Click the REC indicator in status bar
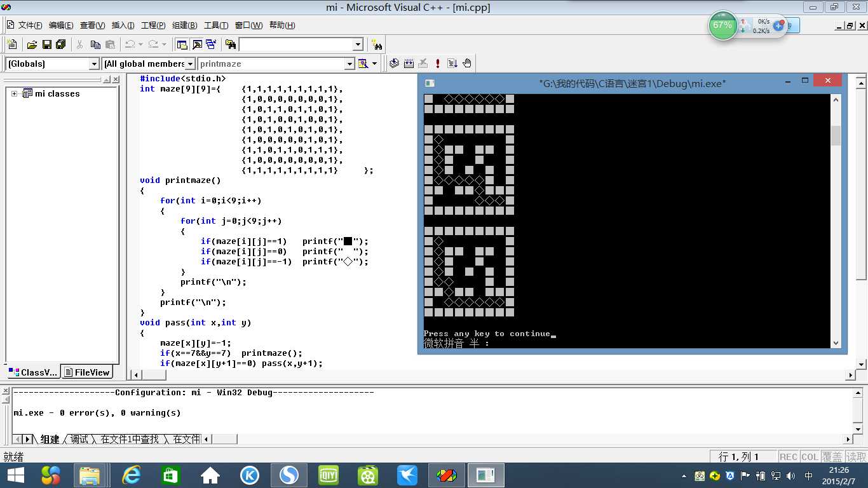 (x=788, y=457)
